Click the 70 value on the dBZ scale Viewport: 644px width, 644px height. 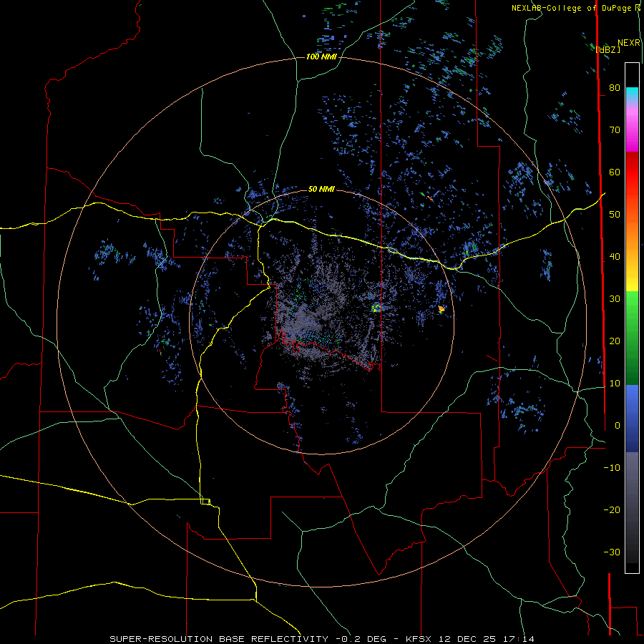click(x=615, y=130)
